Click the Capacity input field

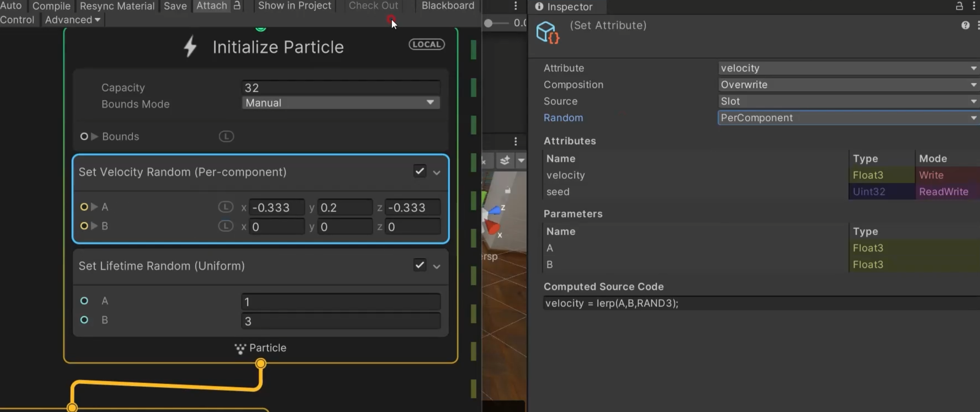point(340,88)
